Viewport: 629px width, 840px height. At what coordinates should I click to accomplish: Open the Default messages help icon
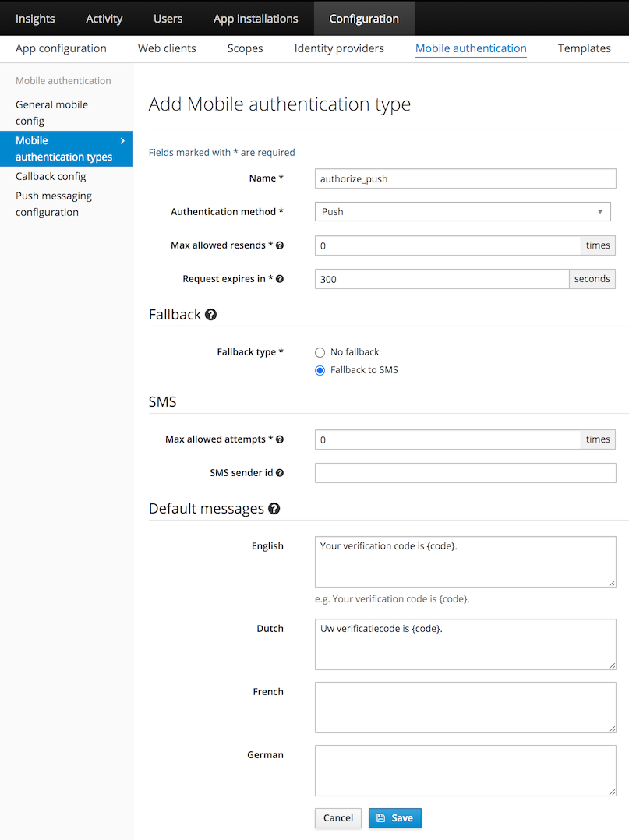274,508
